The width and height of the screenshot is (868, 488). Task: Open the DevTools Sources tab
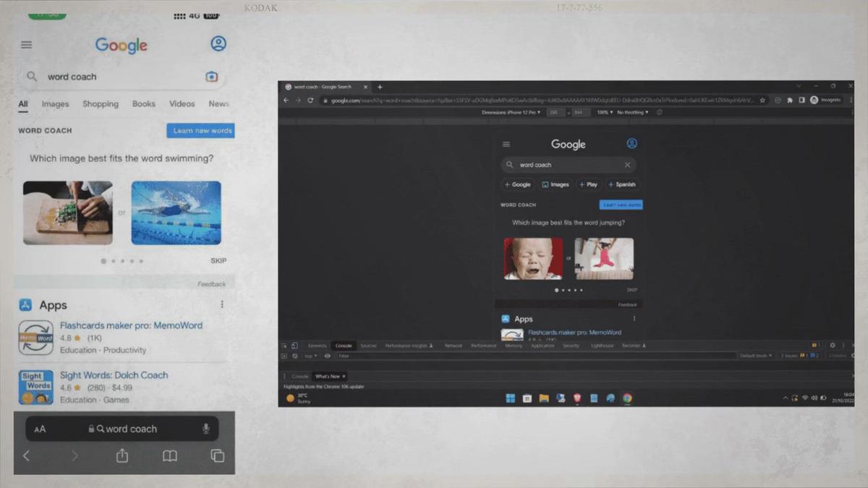368,346
